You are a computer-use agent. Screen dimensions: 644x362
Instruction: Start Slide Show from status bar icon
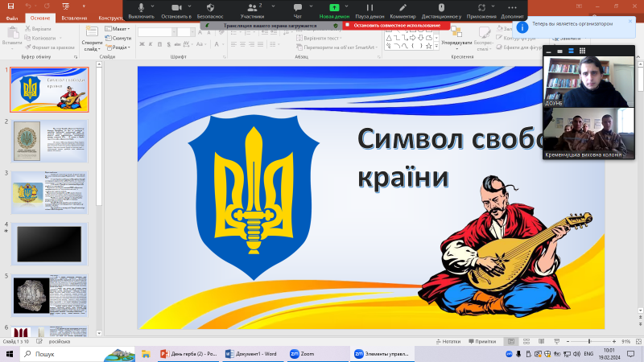[556, 341]
